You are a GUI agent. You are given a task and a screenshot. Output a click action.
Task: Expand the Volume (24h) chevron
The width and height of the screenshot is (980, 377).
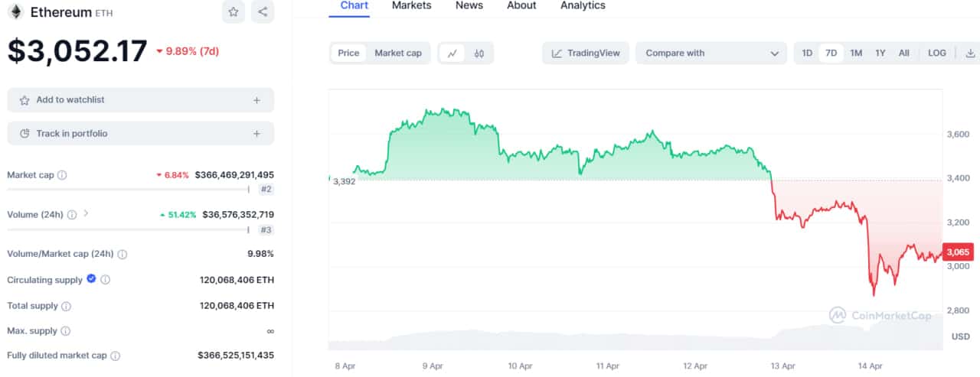[86, 213]
